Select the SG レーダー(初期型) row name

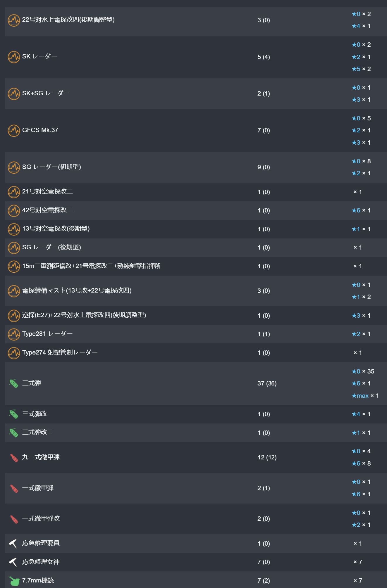pos(51,167)
